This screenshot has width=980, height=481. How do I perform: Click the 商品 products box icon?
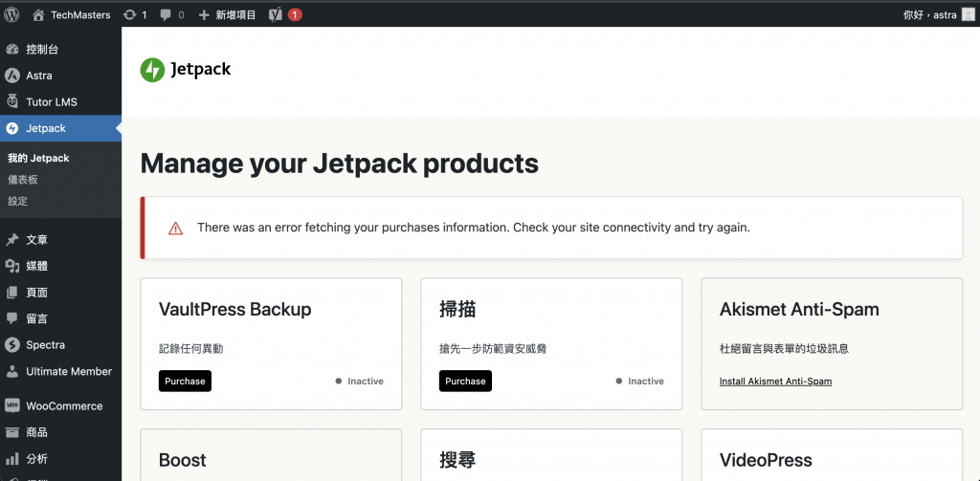click(x=11, y=432)
